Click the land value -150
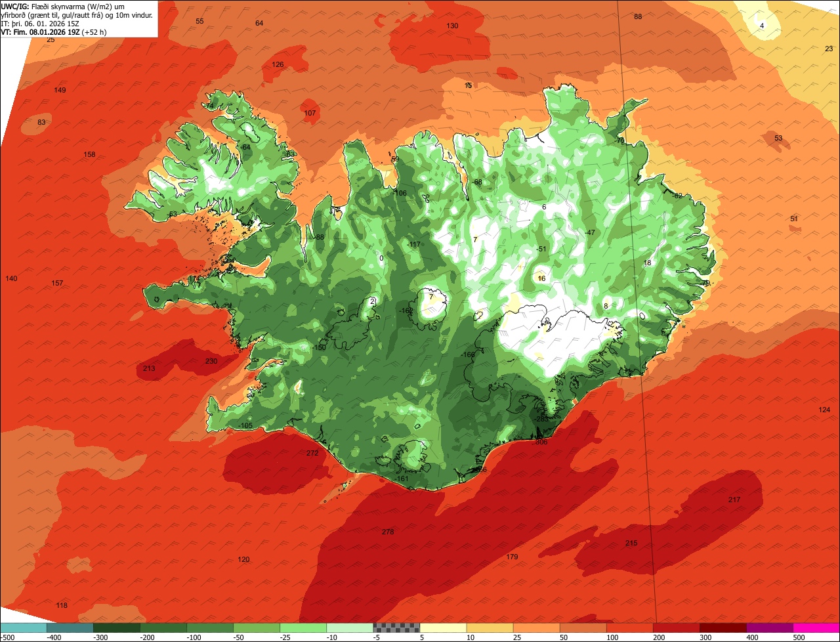 pyautogui.click(x=319, y=347)
